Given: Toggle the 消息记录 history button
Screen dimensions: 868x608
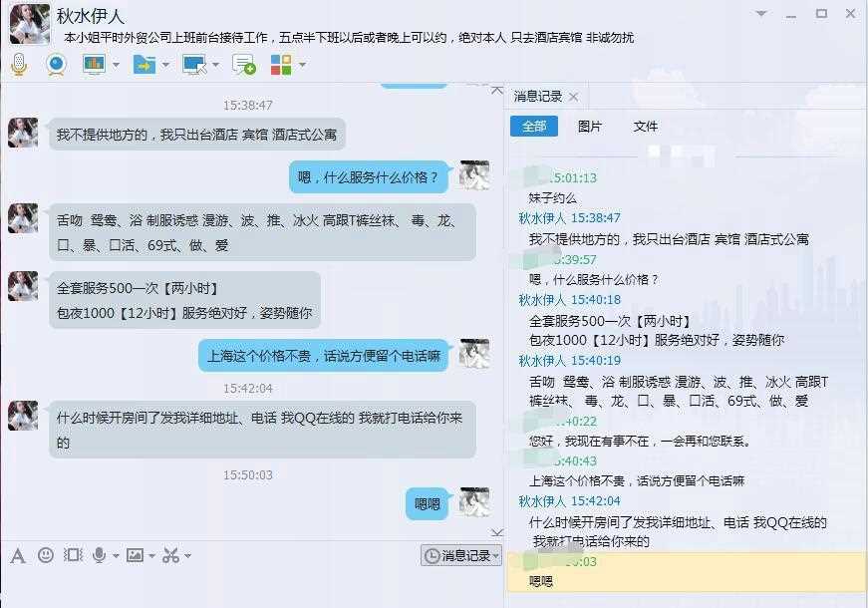Looking at the screenshot, I should pyautogui.click(x=461, y=555).
